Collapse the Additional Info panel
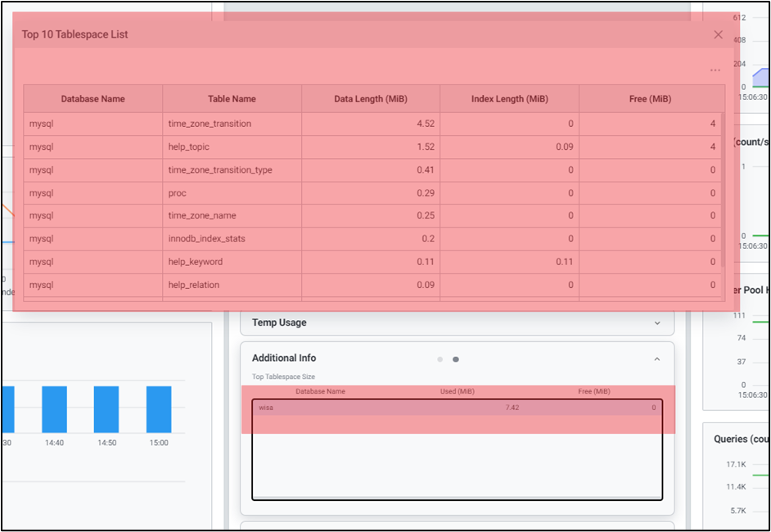 tap(656, 358)
